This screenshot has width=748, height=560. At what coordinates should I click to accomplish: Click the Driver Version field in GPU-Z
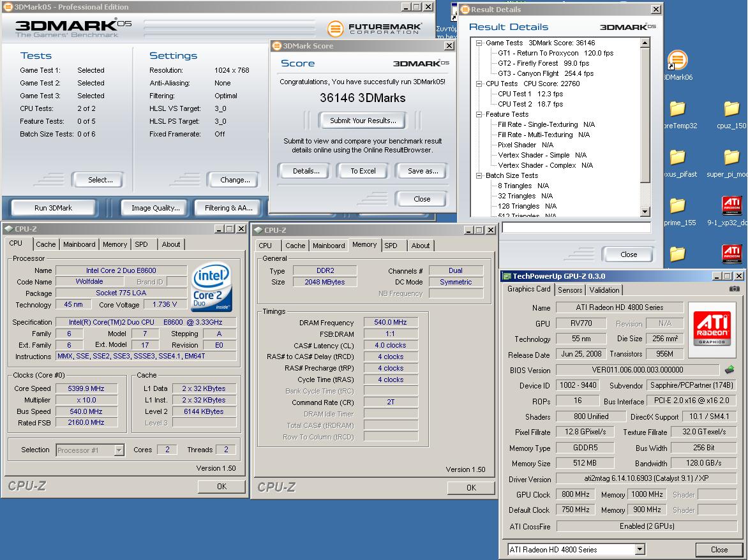[x=646, y=478]
